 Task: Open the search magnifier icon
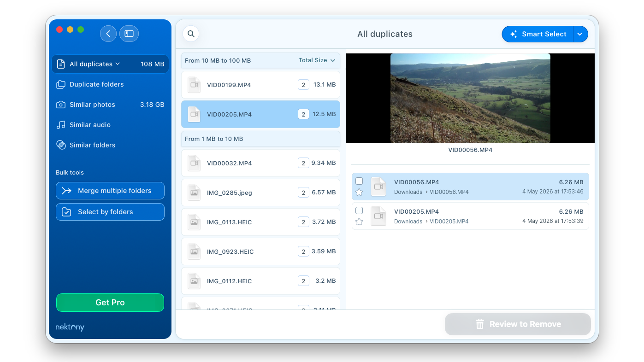[191, 34]
